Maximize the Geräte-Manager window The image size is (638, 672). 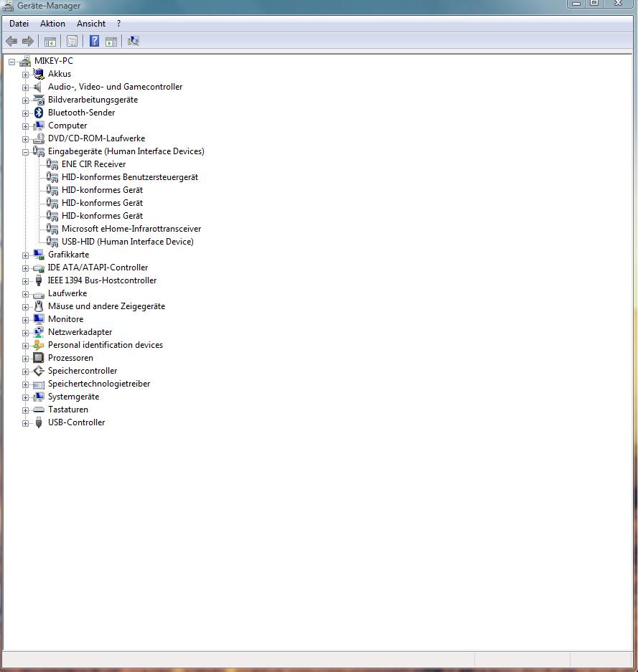click(594, 4)
